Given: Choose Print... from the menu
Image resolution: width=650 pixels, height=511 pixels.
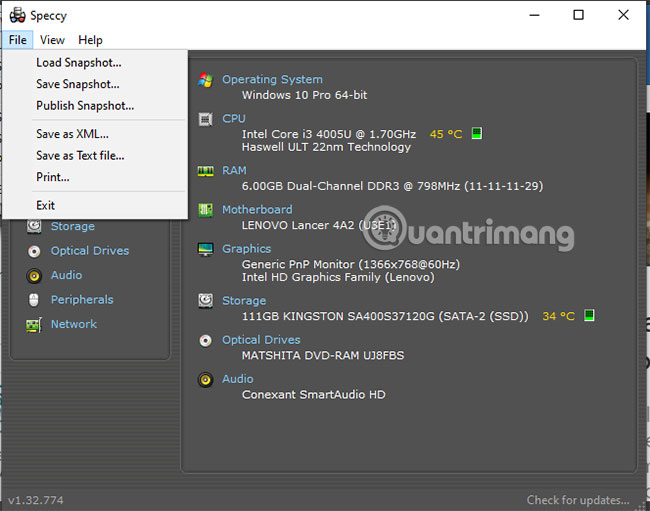Looking at the screenshot, I should (x=53, y=177).
